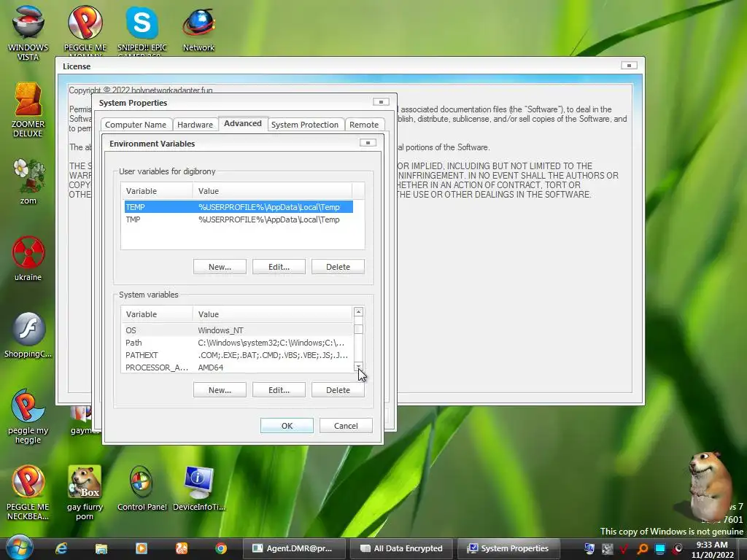The image size is (747, 560).
Task: Select the OS system variable row
Action: [237, 330]
